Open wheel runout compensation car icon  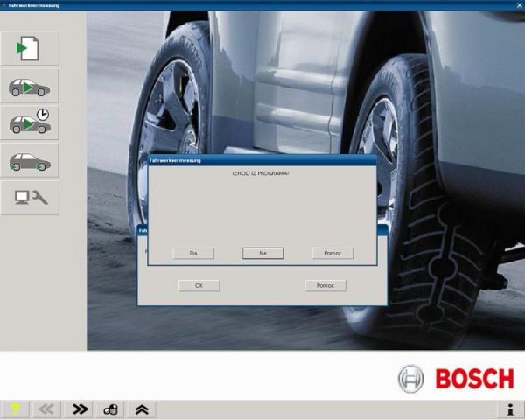(30, 160)
